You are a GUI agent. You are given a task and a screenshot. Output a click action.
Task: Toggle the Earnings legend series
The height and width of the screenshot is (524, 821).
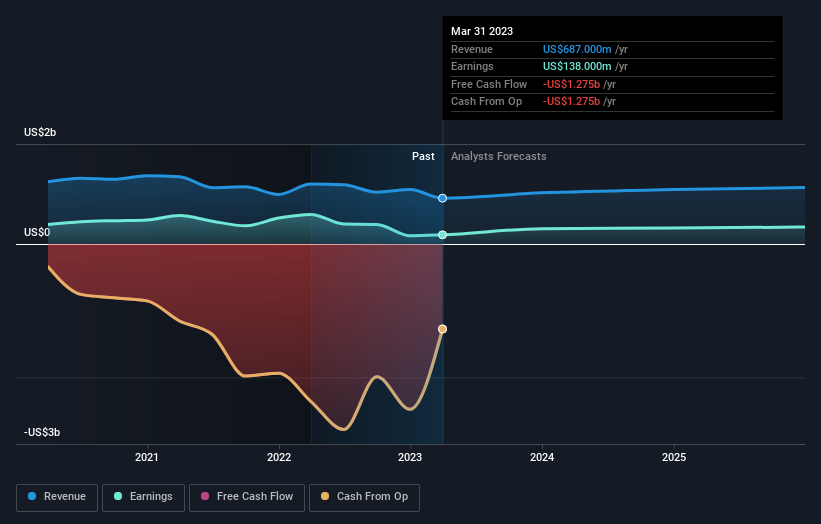point(144,496)
